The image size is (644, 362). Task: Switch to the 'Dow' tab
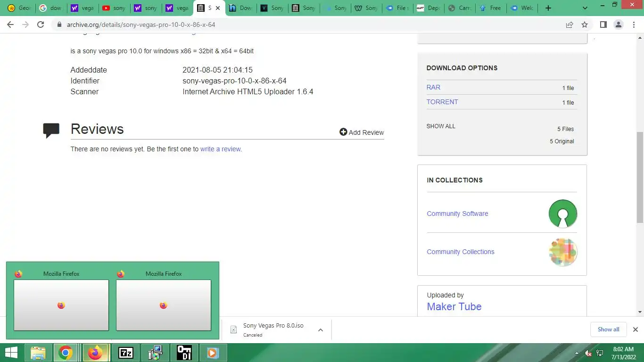[x=240, y=8]
